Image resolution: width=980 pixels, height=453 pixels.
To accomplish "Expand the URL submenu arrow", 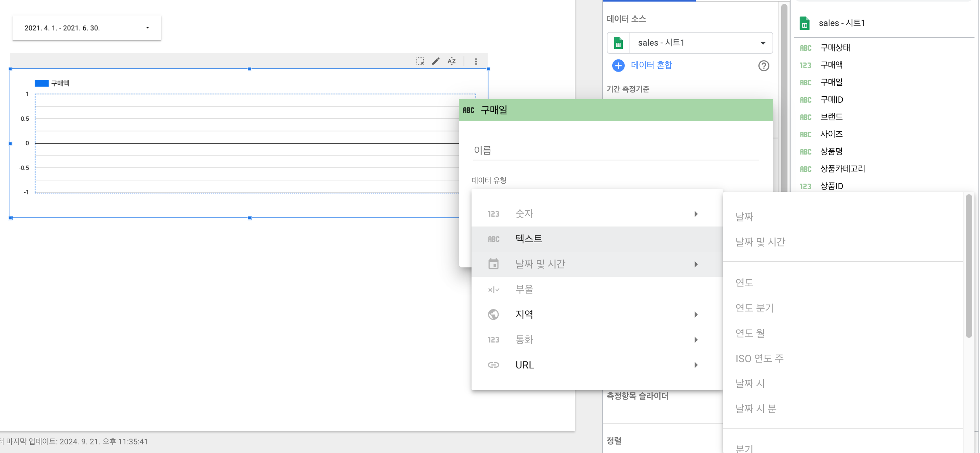I will 696,365.
